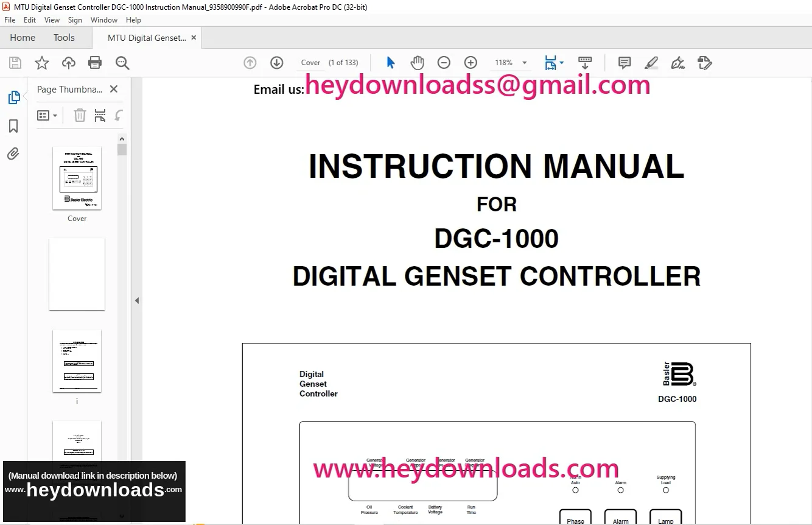
Task: Show Page Thumbnails panel icon
Action: point(13,97)
